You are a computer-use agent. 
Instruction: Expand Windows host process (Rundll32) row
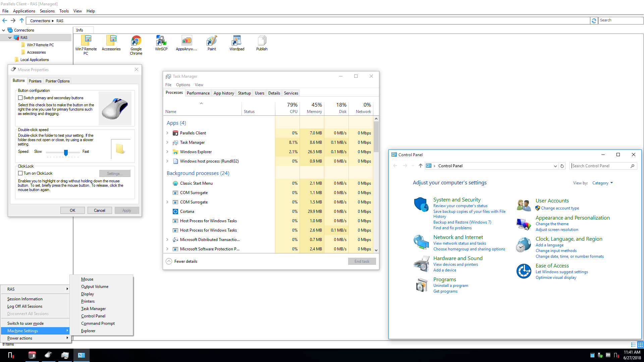pyautogui.click(x=167, y=161)
